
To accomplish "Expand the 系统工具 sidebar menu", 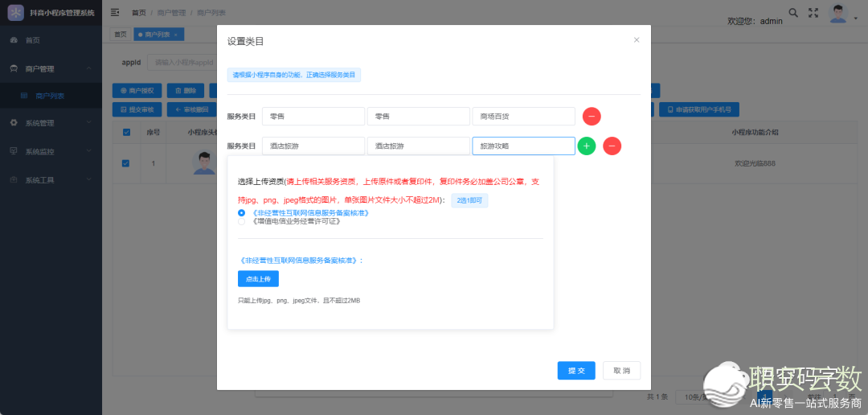I will click(x=51, y=180).
